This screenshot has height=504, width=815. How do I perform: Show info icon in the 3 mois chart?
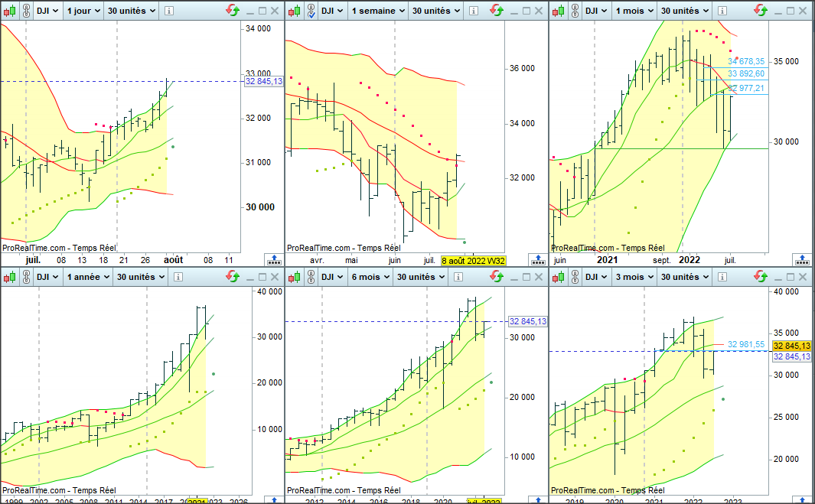722,278
